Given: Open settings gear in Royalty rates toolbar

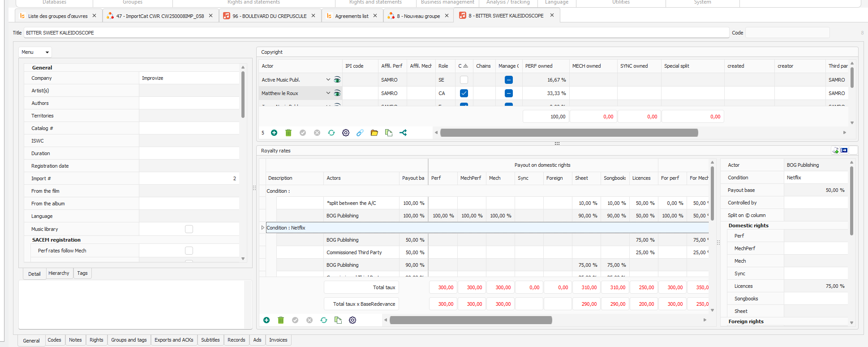Looking at the screenshot, I should tap(352, 320).
